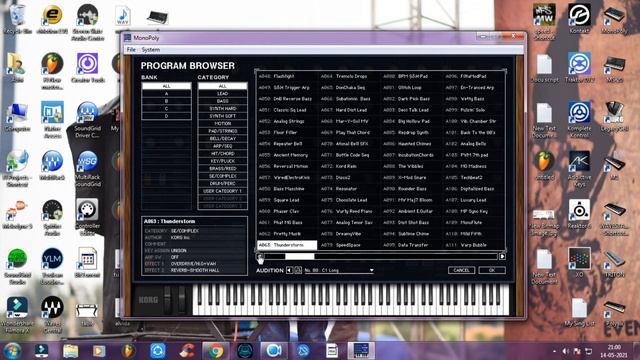Open FL Studio from the taskbar
The width and height of the screenshot is (640, 360).
pyautogui.click(x=129, y=351)
